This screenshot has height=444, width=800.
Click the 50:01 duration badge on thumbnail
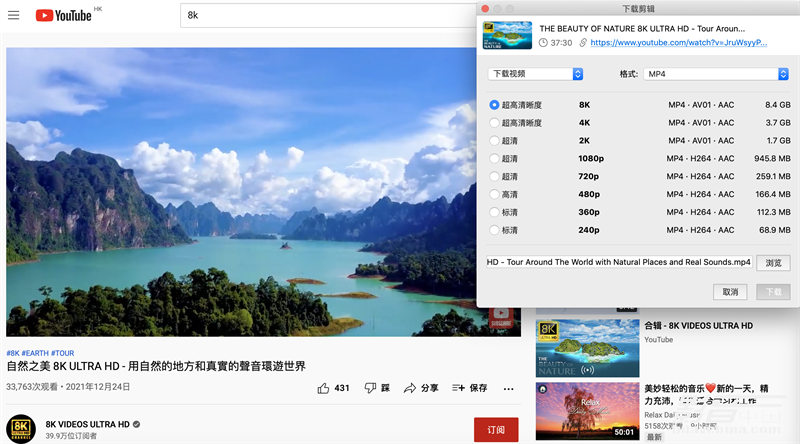[x=624, y=432]
